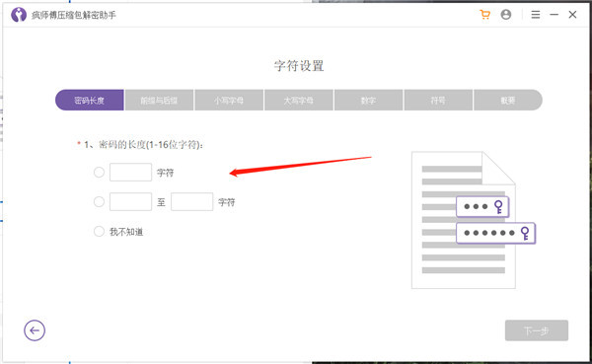Switch to the 数字 tab

(368, 100)
